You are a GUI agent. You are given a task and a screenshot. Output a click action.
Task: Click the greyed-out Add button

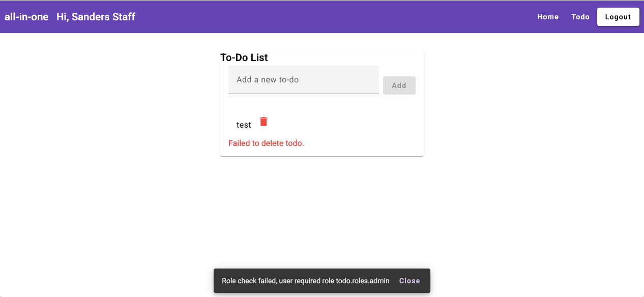(399, 85)
